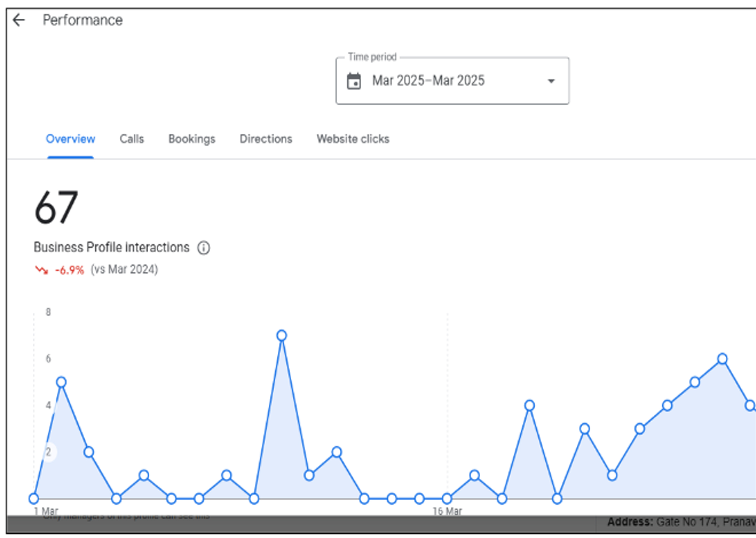Click the back arrow icon
Viewport: 756px width, 538px height.
19,20
